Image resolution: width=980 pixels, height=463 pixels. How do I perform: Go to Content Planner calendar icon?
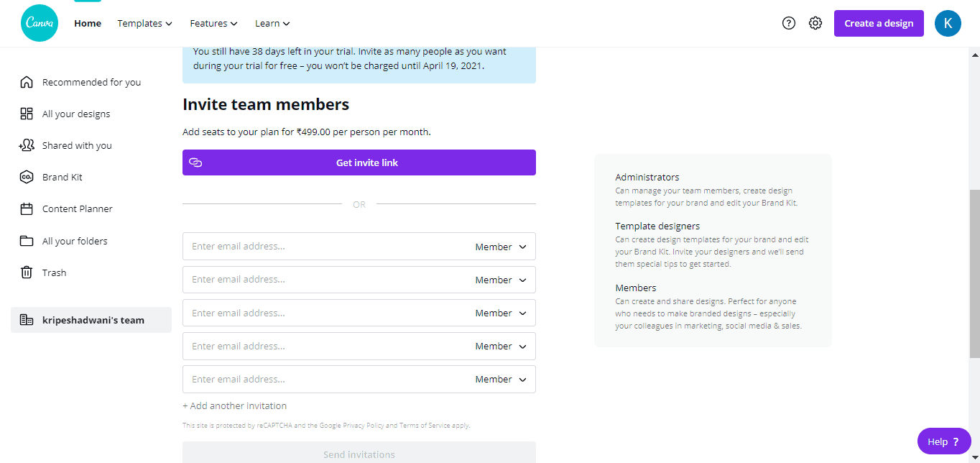[x=27, y=209]
